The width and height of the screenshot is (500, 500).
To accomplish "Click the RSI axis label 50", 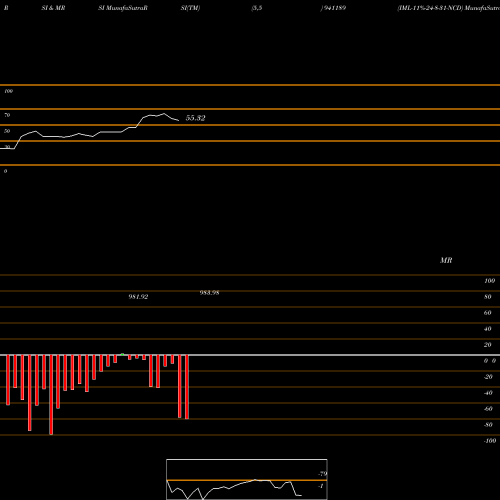I will pyautogui.click(x=7, y=131).
